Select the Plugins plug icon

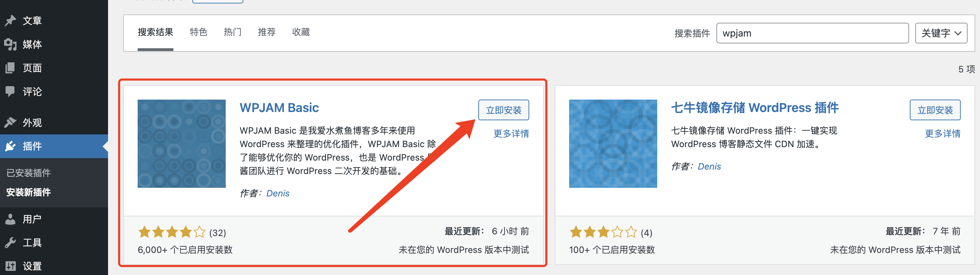(x=10, y=146)
